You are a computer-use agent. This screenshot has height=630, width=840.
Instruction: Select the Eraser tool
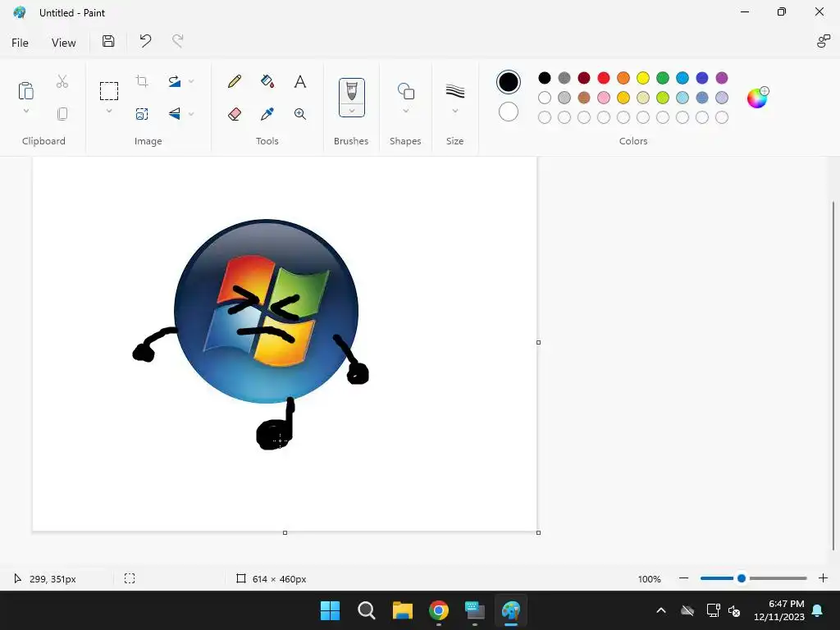234,113
